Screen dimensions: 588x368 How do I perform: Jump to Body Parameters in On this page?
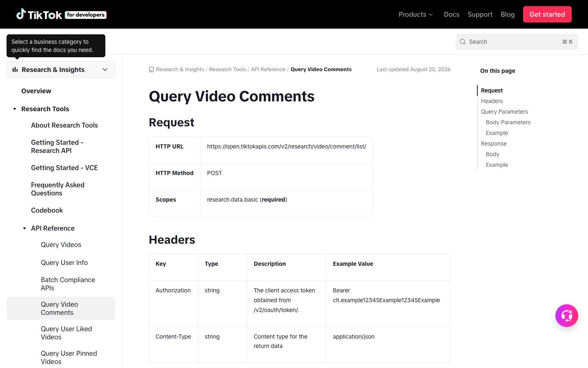[x=508, y=122]
